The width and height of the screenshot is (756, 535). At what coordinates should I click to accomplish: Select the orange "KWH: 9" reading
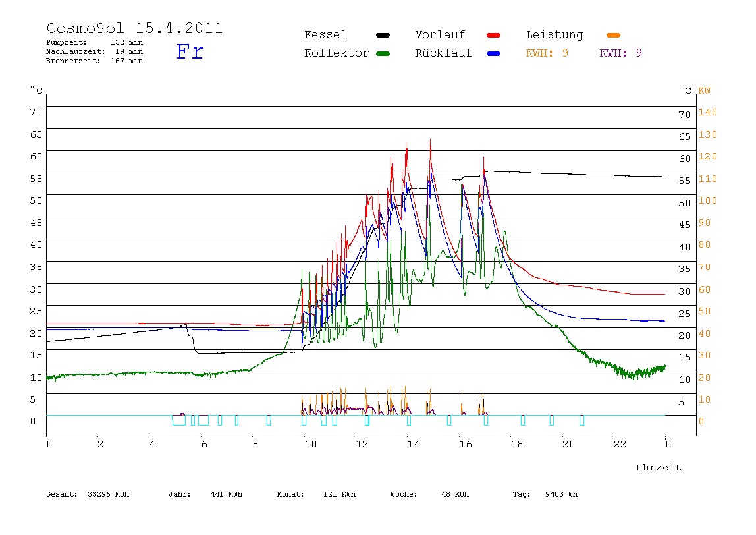tap(547, 53)
